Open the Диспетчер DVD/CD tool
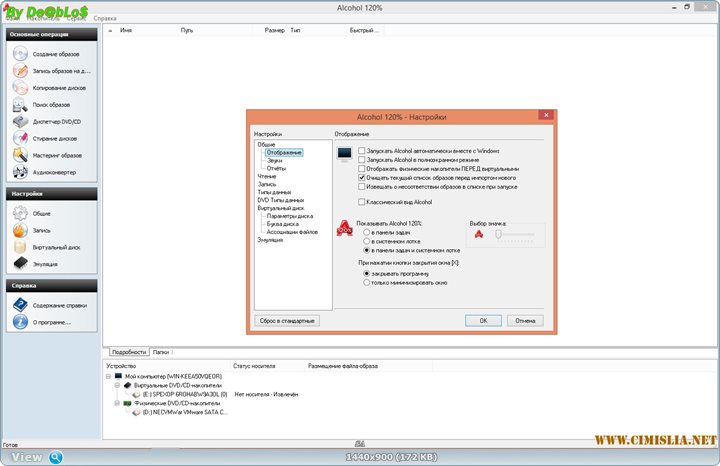 (21, 121)
